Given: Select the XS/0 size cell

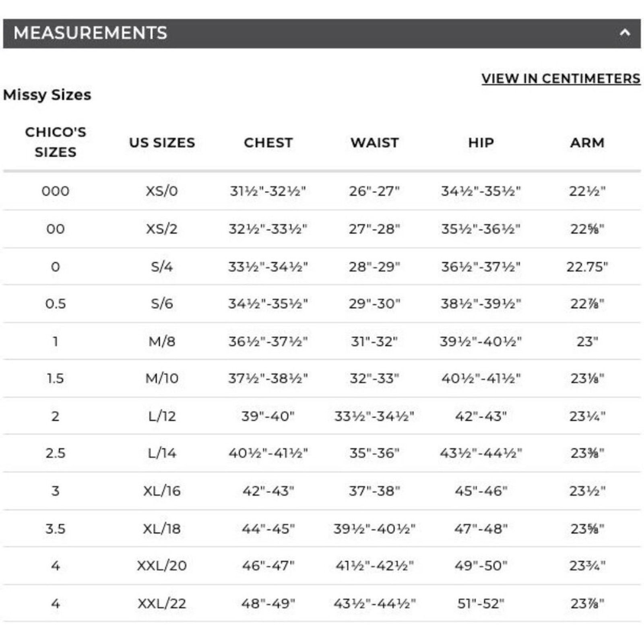Looking at the screenshot, I should click(162, 191).
